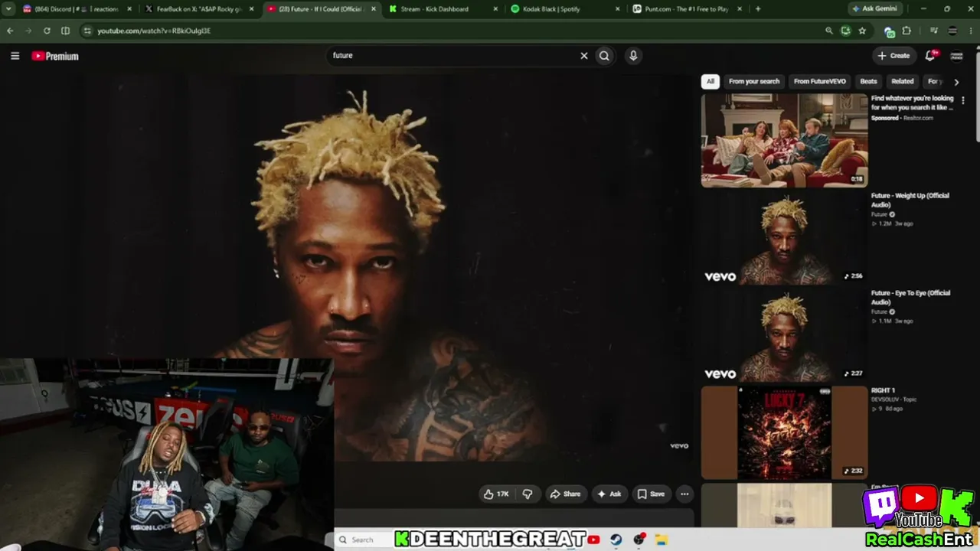Open Steam from the taskbar
Screen dimensions: 980x551
[616, 540]
